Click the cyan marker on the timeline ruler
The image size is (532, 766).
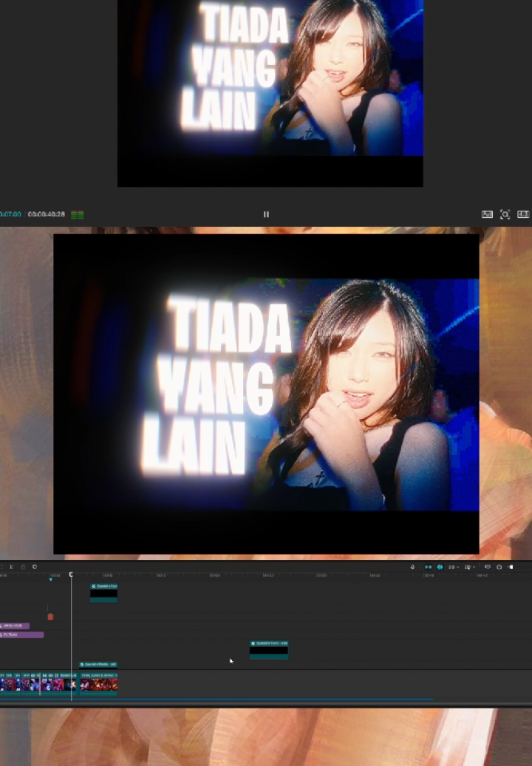(x=50, y=579)
